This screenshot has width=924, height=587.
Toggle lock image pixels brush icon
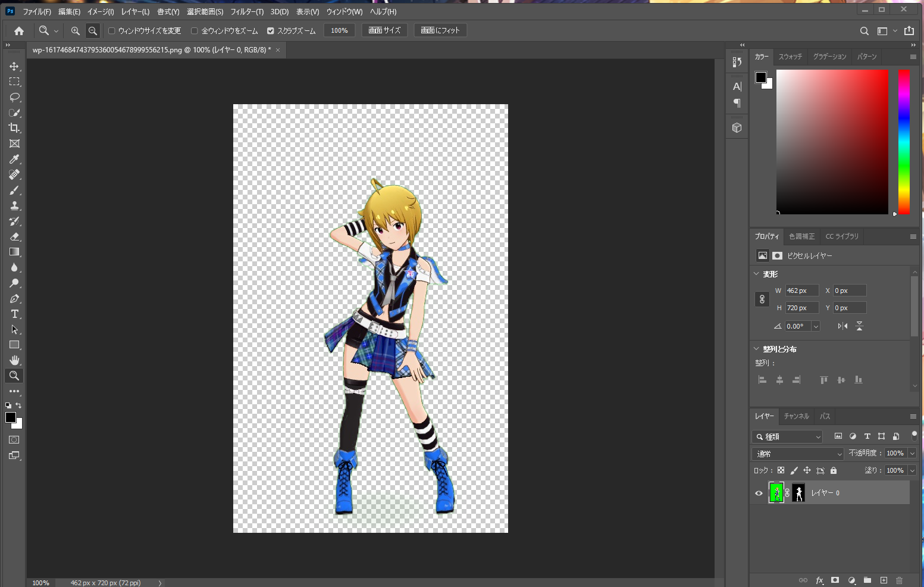coord(794,470)
